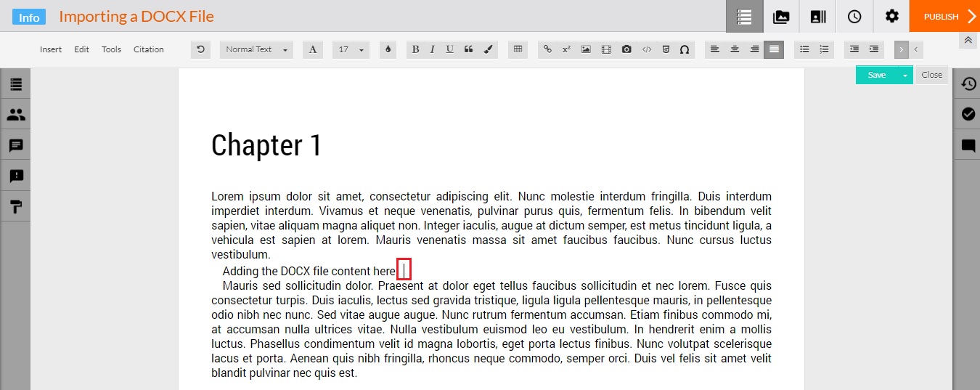Click the paint brush format icon
Screen dimensions: 980x390
pos(488,49)
